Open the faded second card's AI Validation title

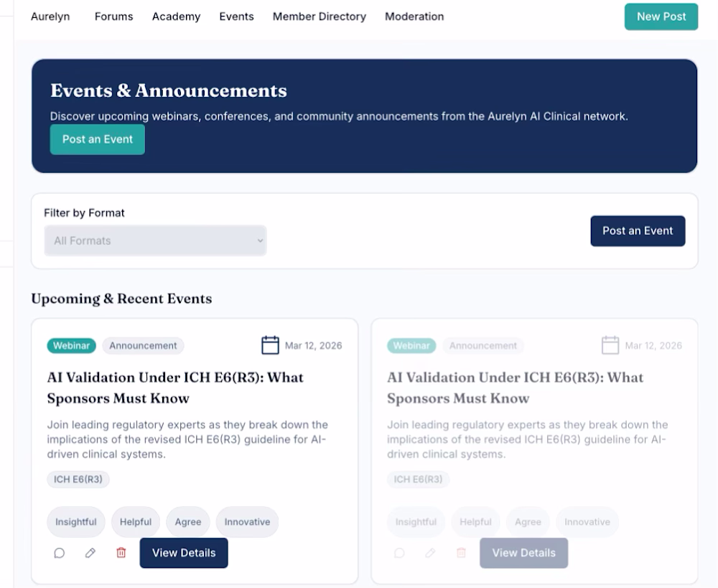click(x=515, y=388)
